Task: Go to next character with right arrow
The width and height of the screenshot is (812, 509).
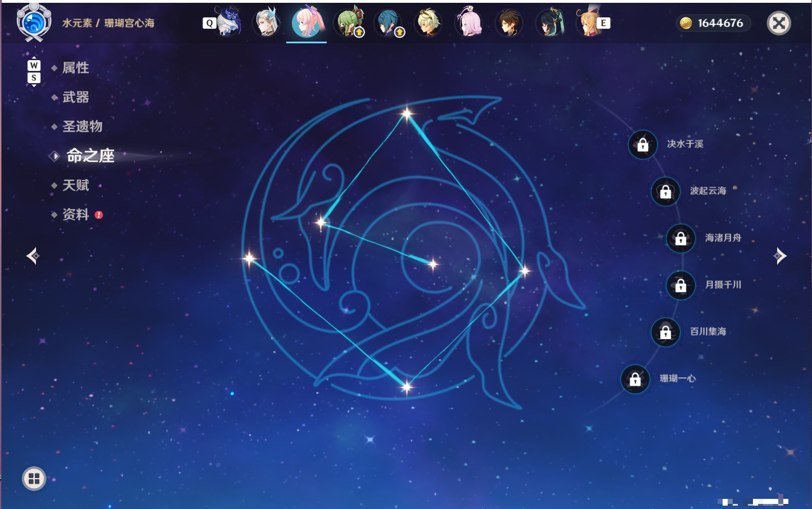Action: click(x=780, y=256)
